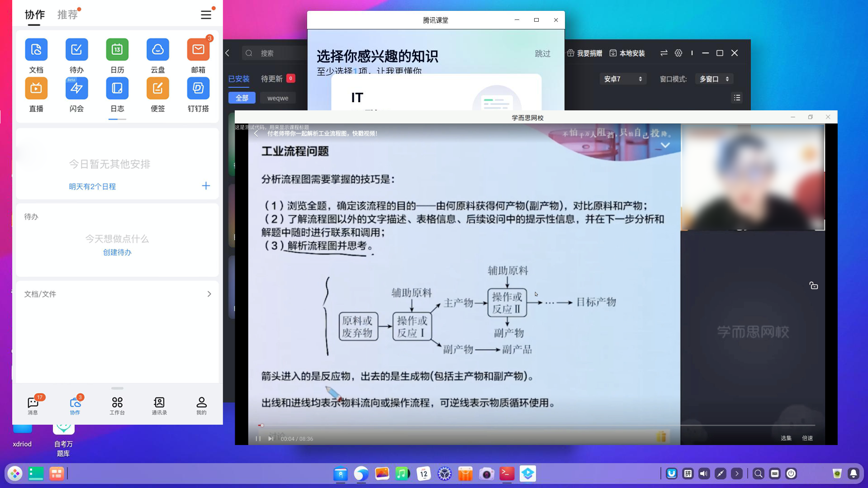Collapse the video title with the down chevron
Viewport: 868px width, 488px height.
pyautogui.click(x=665, y=145)
